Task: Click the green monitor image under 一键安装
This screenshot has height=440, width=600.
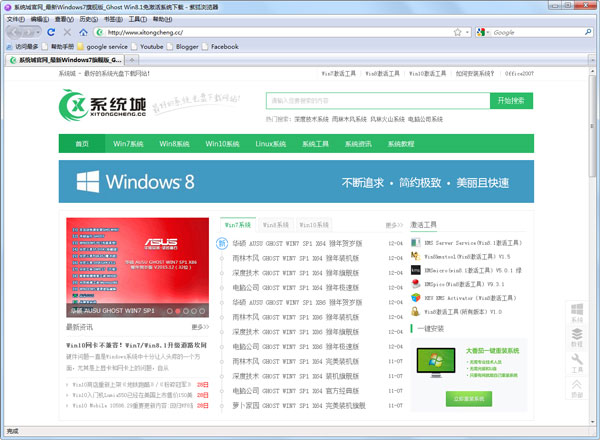Action: point(436,362)
